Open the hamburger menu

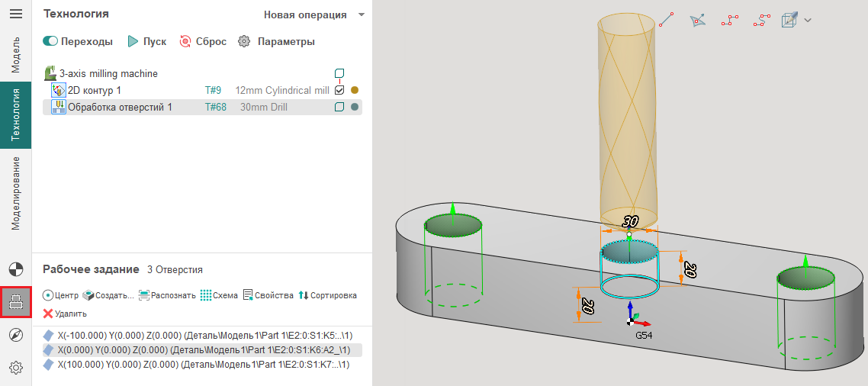15,14
